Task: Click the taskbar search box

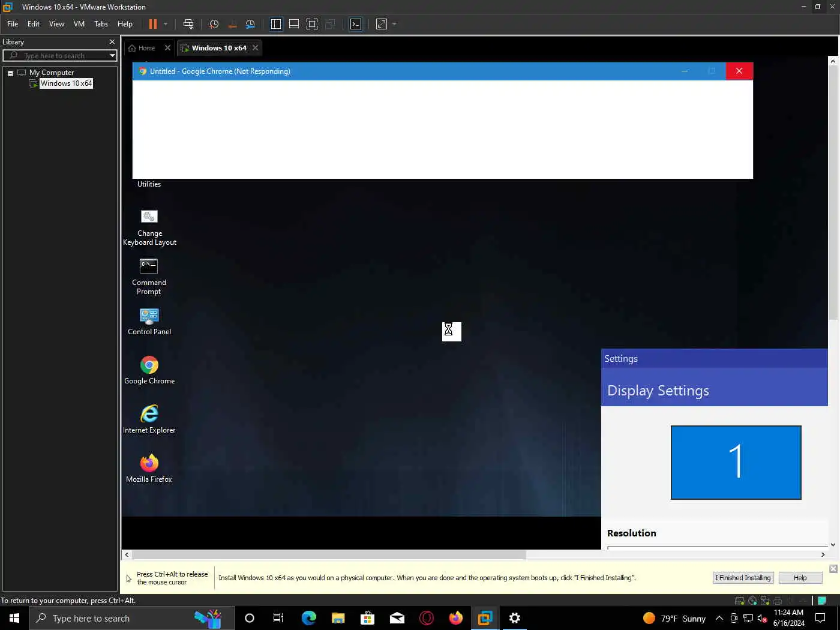Action: (132, 618)
